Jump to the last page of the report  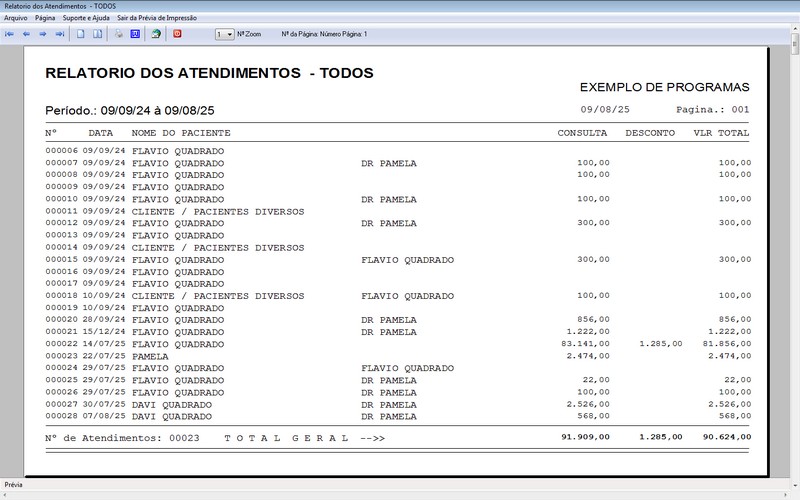(x=60, y=34)
